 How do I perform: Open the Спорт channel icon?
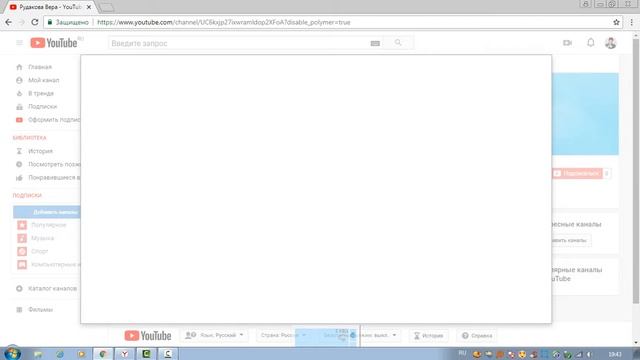[x=22, y=251]
